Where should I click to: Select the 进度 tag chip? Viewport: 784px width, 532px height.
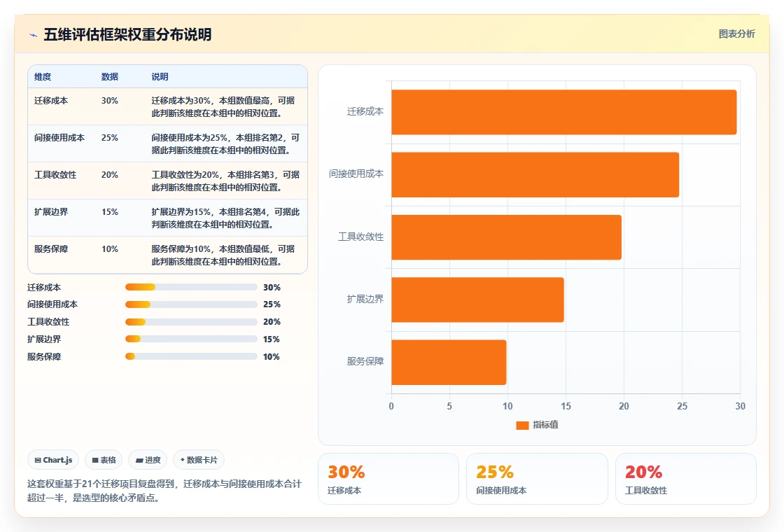[148, 460]
